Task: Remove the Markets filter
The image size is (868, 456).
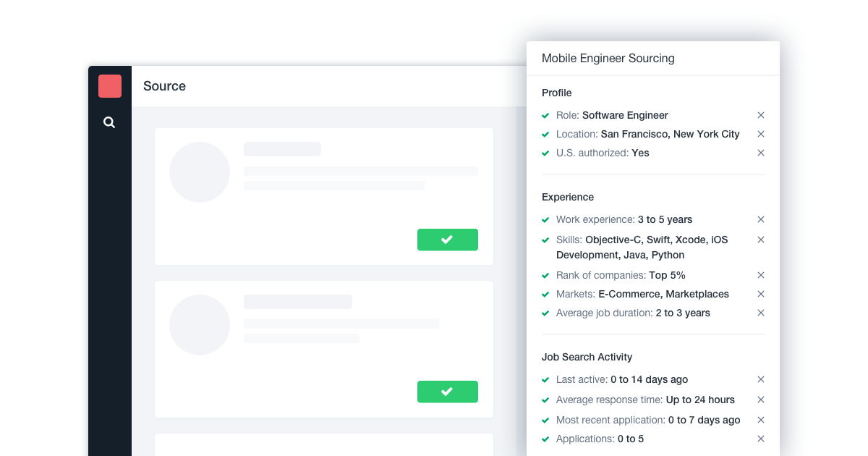Action: click(760, 294)
